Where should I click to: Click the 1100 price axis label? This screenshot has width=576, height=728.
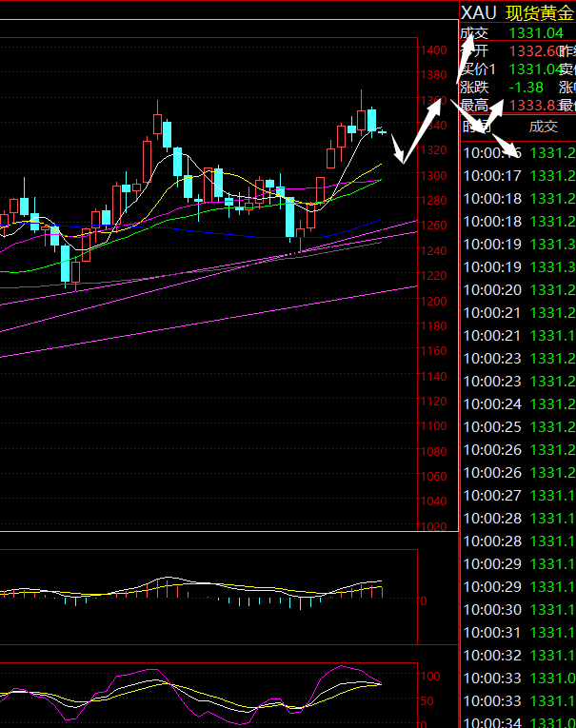pos(433,426)
